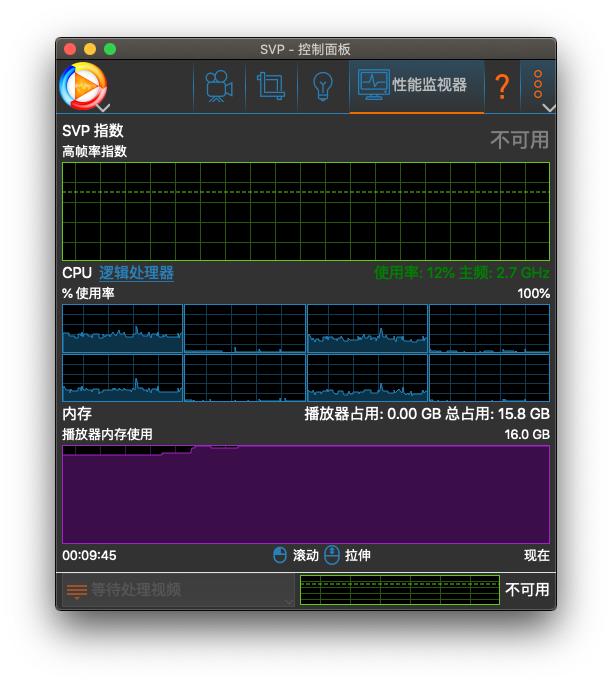Click the 现在 label
The height and width of the screenshot is (684, 612).
(x=537, y=555)
